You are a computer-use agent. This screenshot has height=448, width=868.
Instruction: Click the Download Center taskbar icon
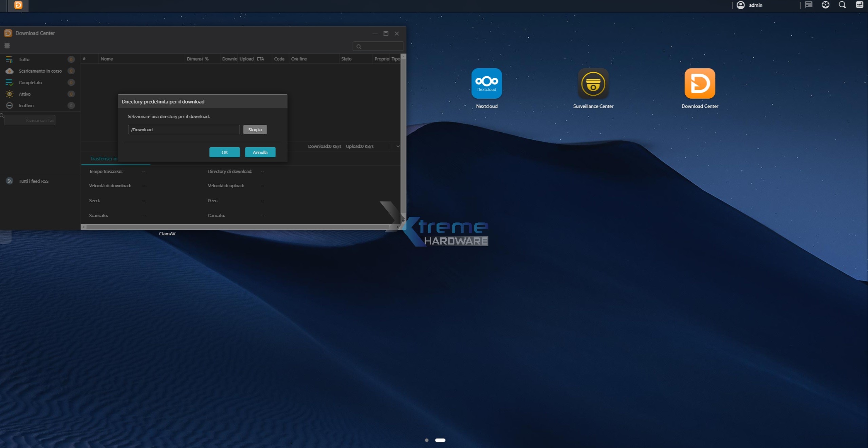pos(18,5)
